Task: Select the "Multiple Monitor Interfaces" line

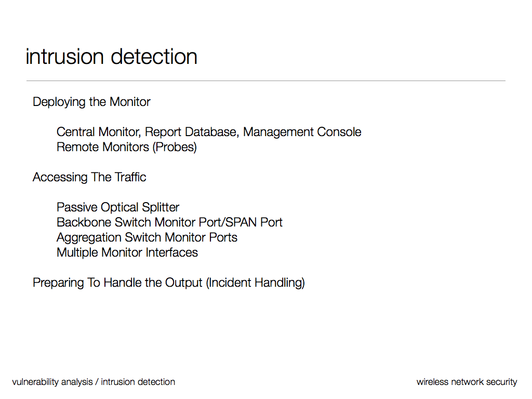Action: coord(127,252)
